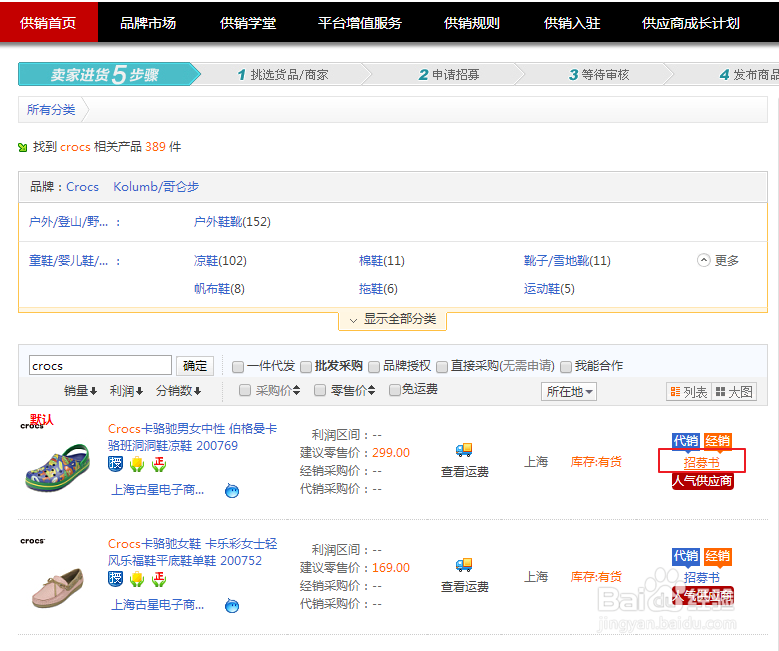Screen dimensions: 779x651
Task: Open category 靴子/雪地靴(11)
Action: (x=567, y=260)
